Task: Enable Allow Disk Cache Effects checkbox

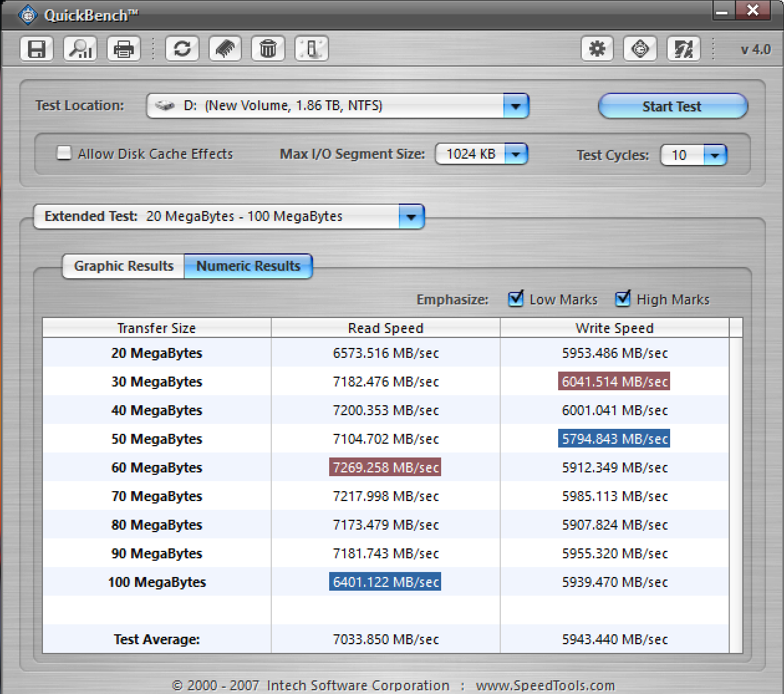Action: (64, 153)
